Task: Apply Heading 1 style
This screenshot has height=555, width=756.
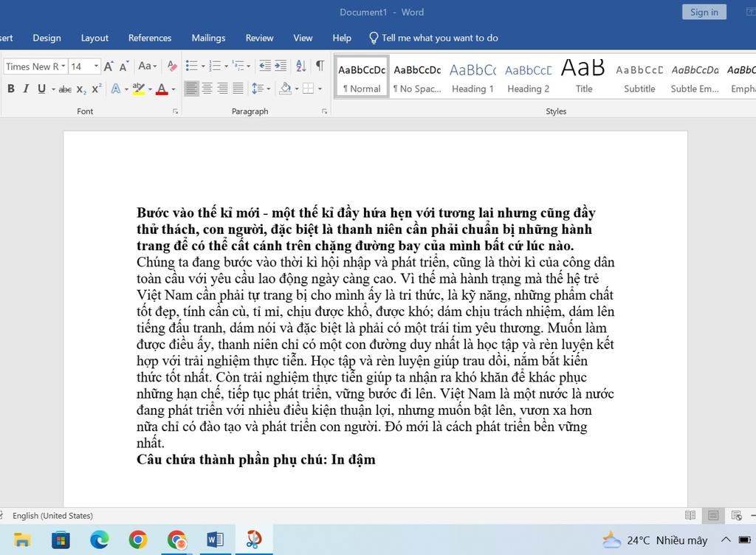Action: pyautogui.click(x=472, y=77)
